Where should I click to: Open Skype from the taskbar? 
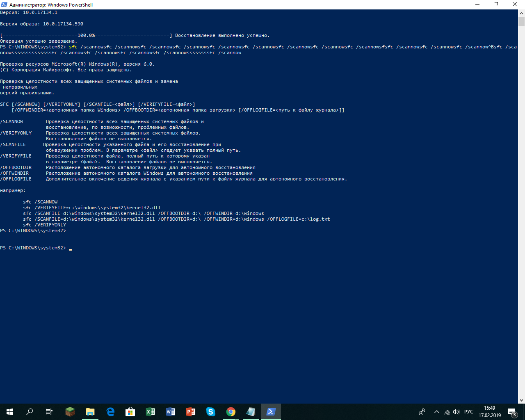pyautogui.click(x=211, y=412)
